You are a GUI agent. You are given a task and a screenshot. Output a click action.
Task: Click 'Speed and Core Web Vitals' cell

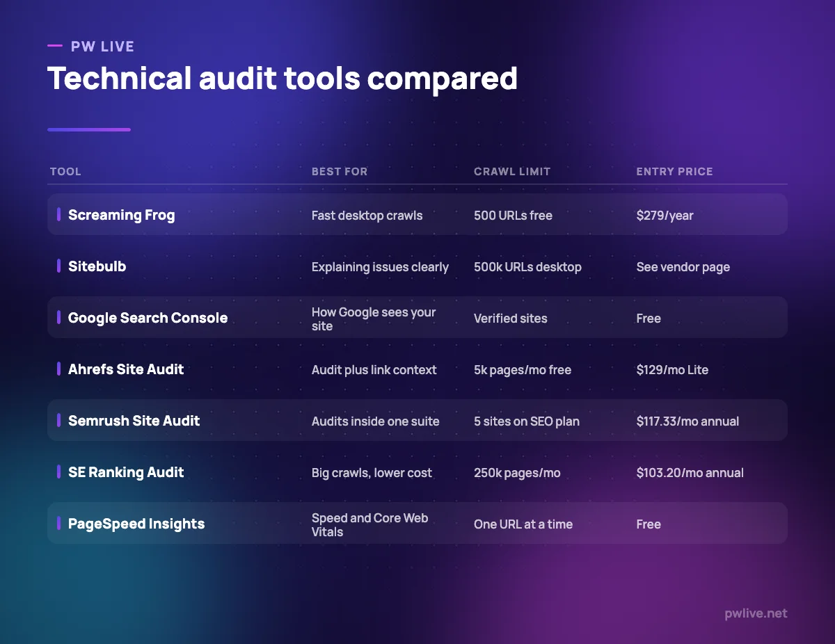point(370,524)
